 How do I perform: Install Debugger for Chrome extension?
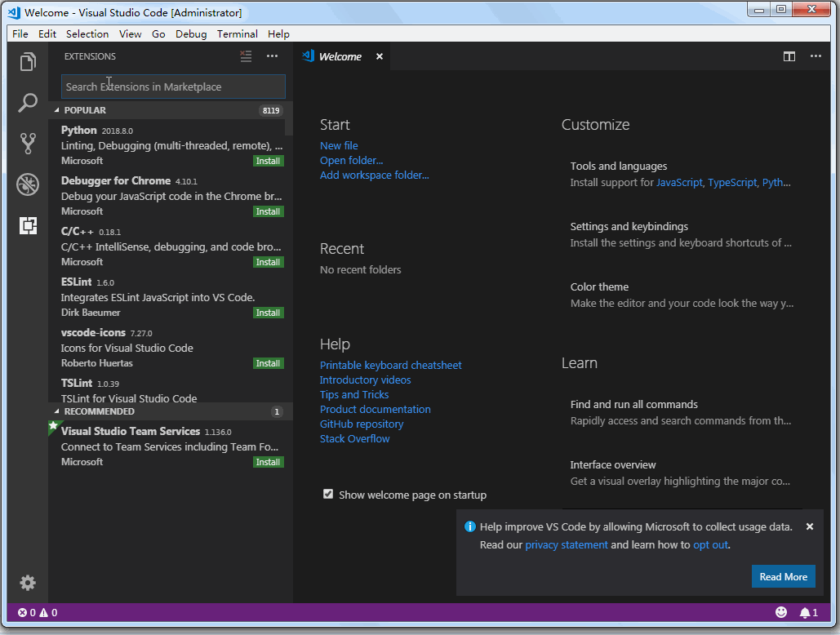(x=268, y=211)
